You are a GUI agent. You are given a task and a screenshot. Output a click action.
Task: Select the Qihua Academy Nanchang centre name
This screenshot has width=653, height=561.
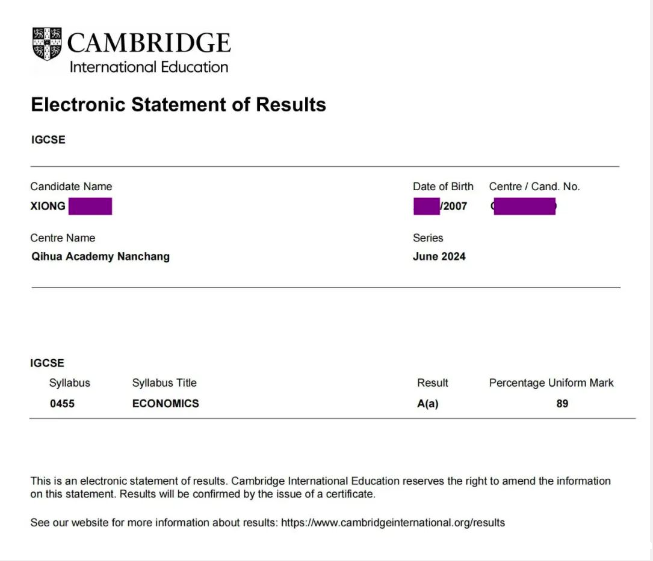[x=100, y=256]
